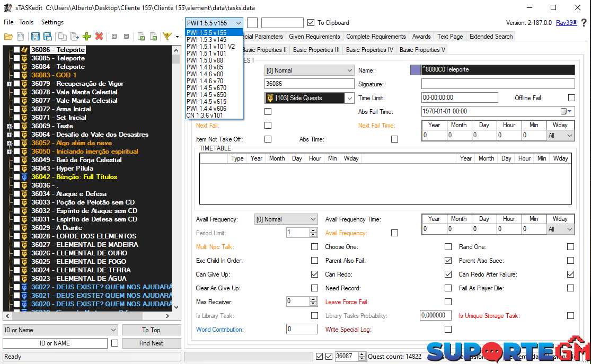Tick the tree checkbox for 36085 - Teleporte
Viewport: 591px width, 364px height.
tap(16, 58)
